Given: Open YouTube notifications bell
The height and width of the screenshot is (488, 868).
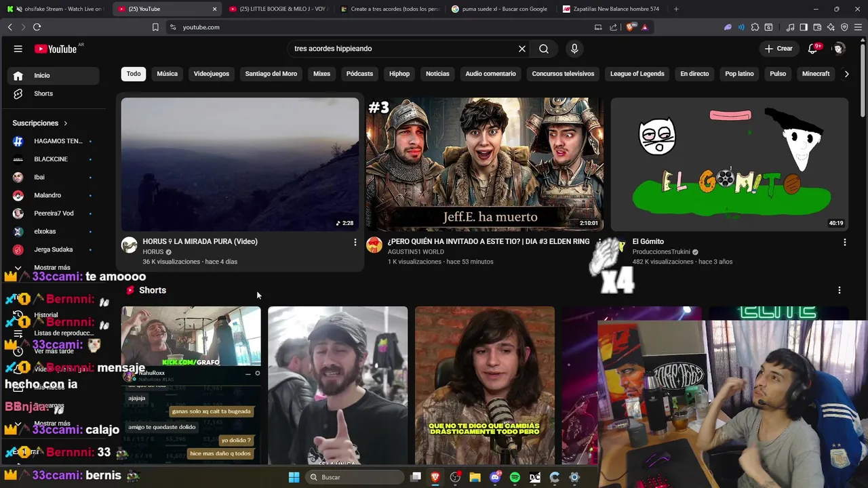Looking at the screenshot, I should pos(813,49).
